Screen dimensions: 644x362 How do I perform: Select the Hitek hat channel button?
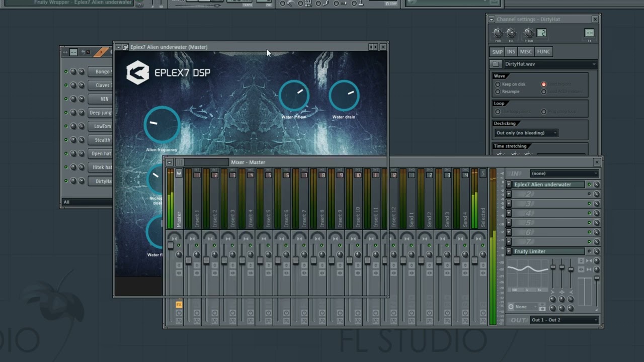(x=101, y=167)
